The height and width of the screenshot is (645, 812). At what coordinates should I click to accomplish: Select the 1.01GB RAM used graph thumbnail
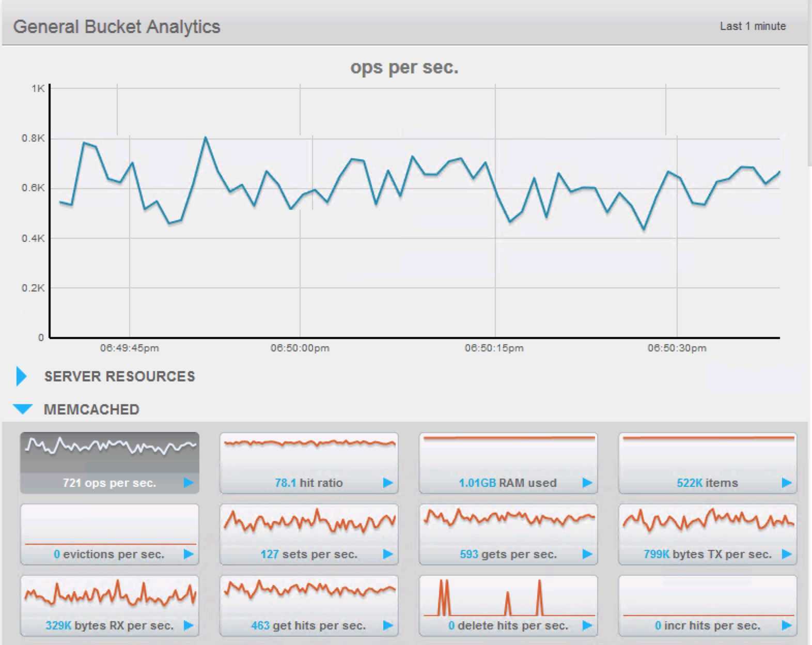508,463
